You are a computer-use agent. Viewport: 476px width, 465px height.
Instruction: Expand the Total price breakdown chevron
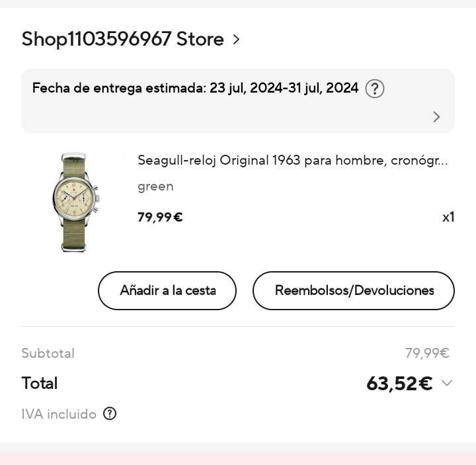click(x=447, y=383)
